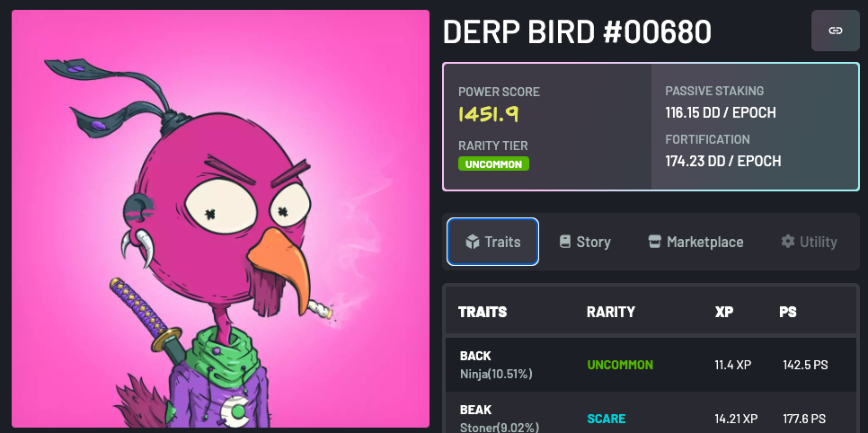The height and width of the screenshot is (433, 868).
Task: Click the gear icon beside Utility
Action: pos(788,242)
